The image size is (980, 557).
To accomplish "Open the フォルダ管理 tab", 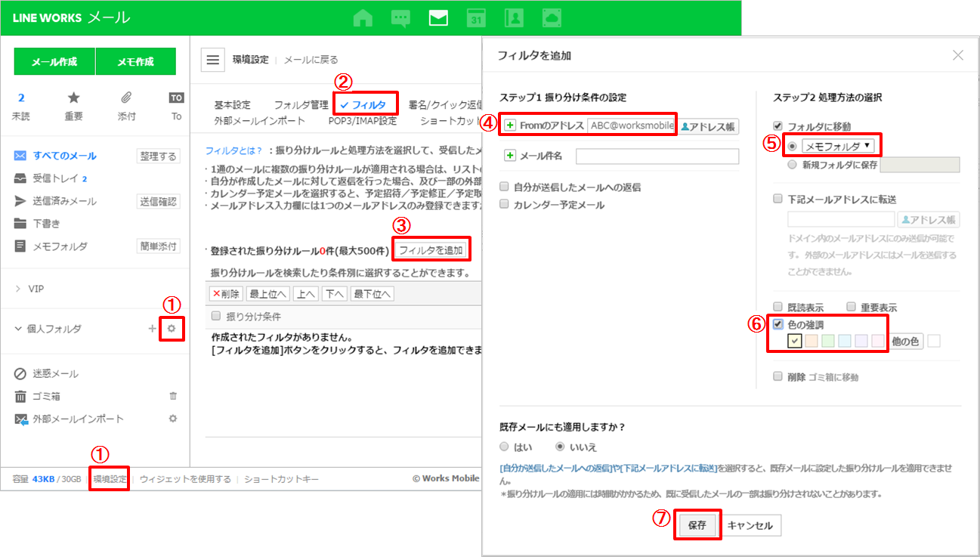I will pyautogui.click(x=301, y=105).
